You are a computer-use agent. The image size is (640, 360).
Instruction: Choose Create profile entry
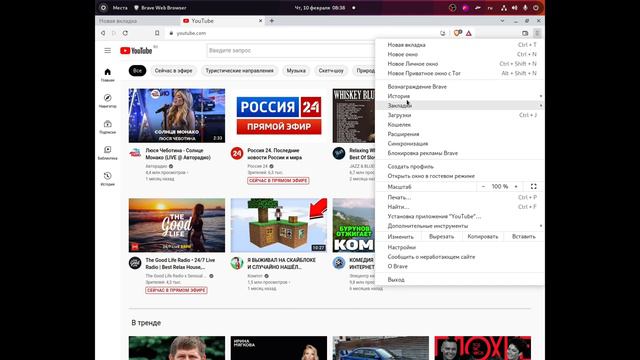pyautogui.click(x=460, y=167)
